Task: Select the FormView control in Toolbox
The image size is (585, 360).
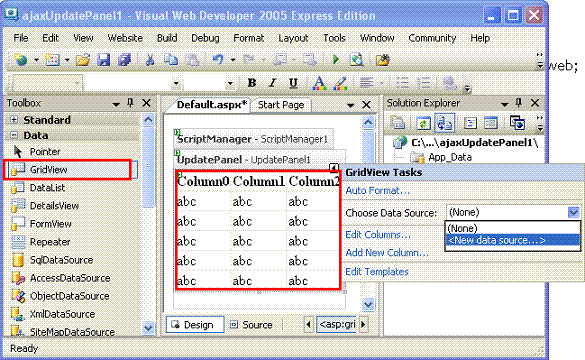Action: pos(41,224)
